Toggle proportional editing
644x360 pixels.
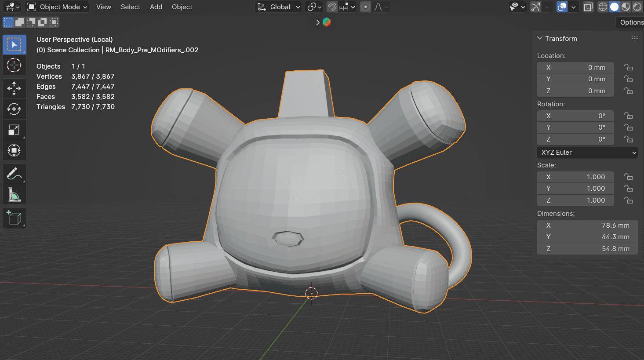tap(365, 7)
